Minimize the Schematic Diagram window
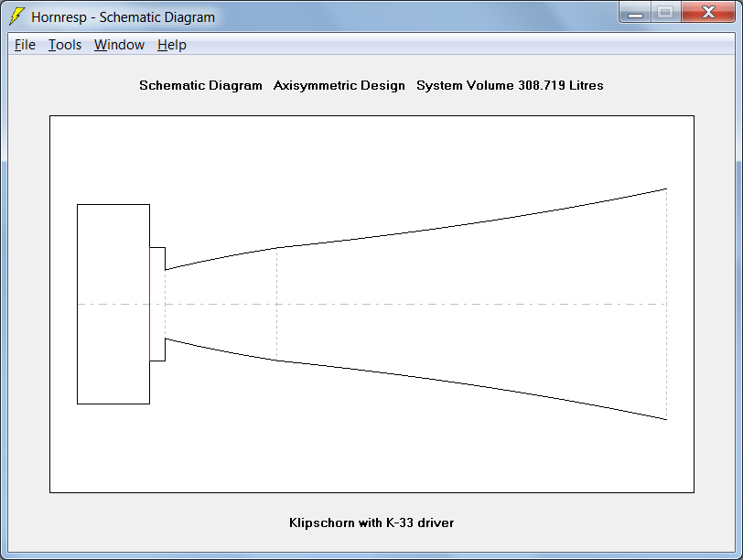Screen dimensions: 743x560 635,13
